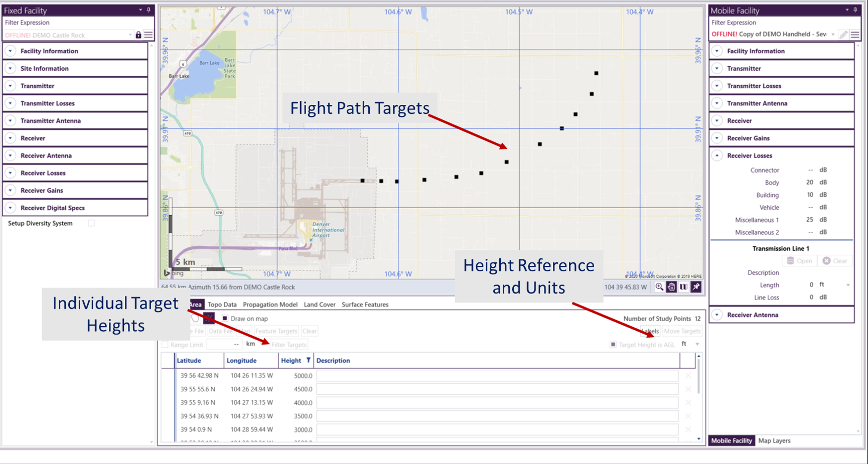Open the Map Layers tab
The height and width of the screenshot is (464, 868).
[774, 440]
